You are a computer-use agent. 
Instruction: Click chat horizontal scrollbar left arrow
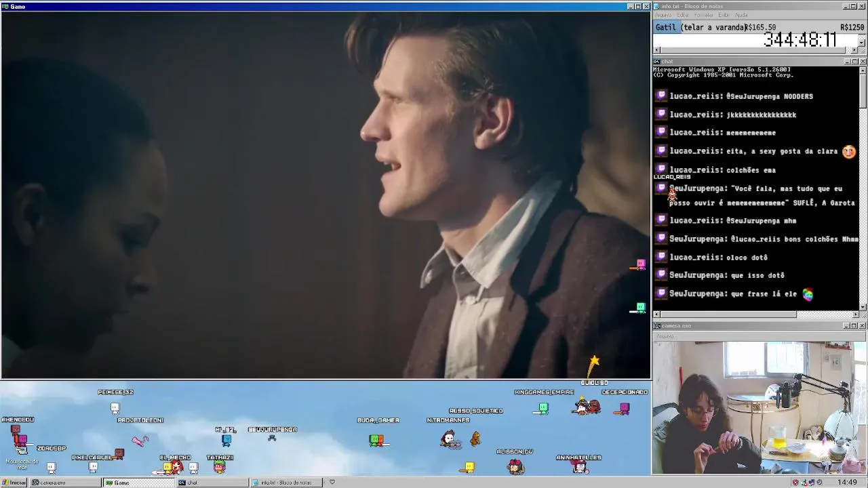click(656, 314)
